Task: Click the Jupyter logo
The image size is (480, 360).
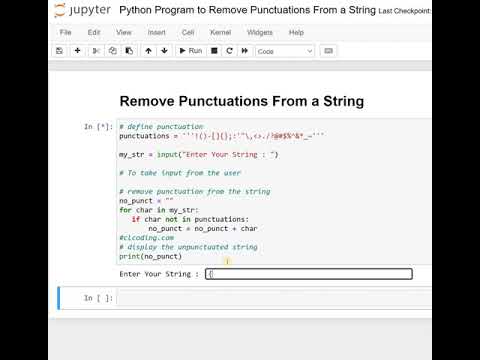Action: [x=82, y=10]
